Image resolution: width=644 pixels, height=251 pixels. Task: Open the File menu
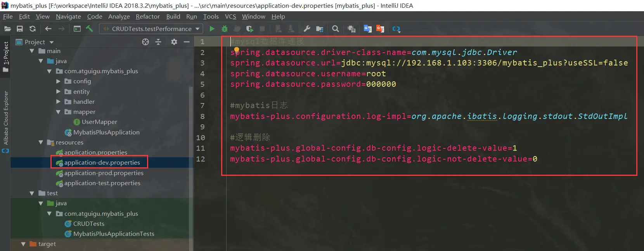tap(8, 16)
